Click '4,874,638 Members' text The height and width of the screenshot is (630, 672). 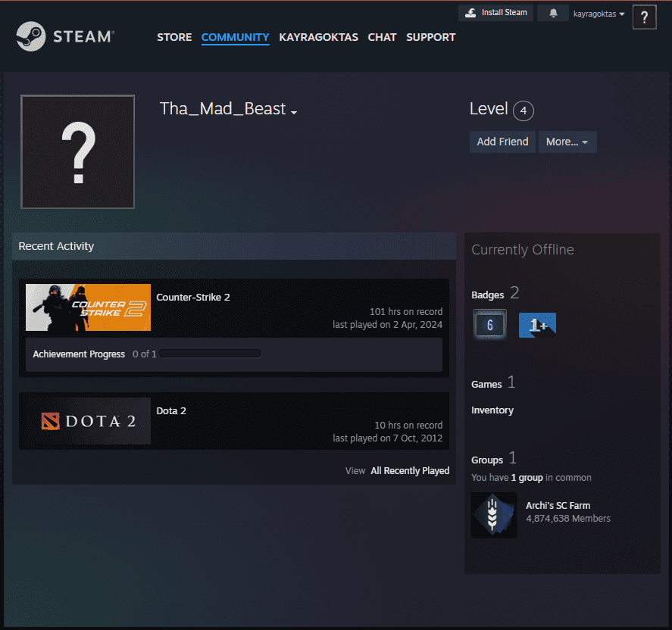(x=568, y=518)
